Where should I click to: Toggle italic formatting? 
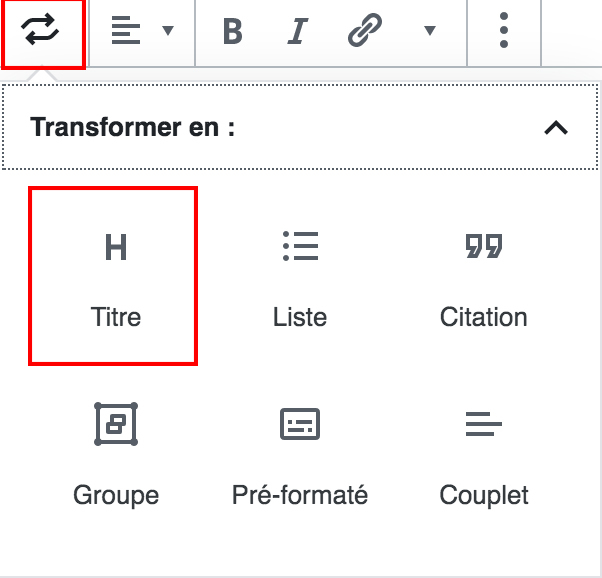(x=297, y=32)
